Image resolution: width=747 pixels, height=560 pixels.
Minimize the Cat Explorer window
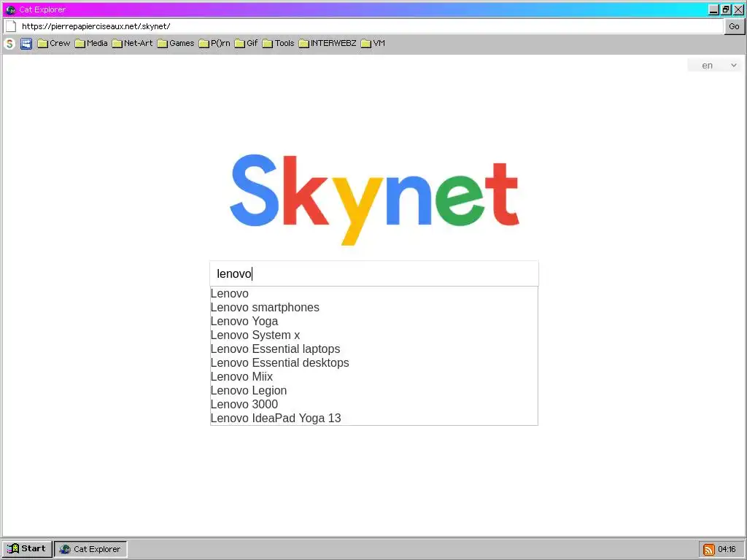tap(713, 9)
